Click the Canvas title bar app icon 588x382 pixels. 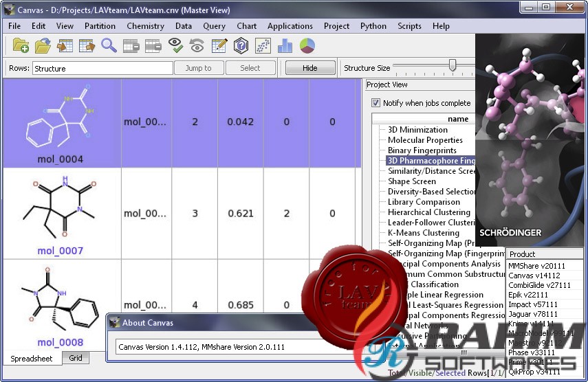tap(9, 10)
